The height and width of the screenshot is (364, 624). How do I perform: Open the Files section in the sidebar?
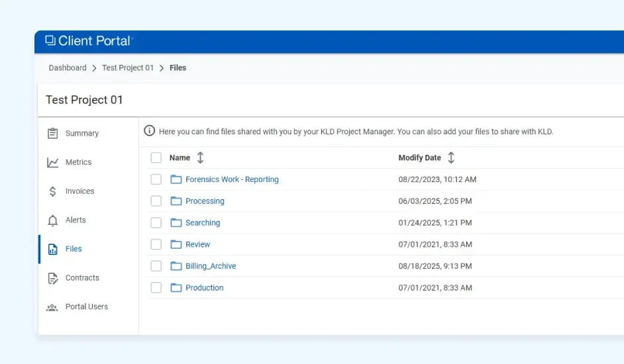coord(74,249)
